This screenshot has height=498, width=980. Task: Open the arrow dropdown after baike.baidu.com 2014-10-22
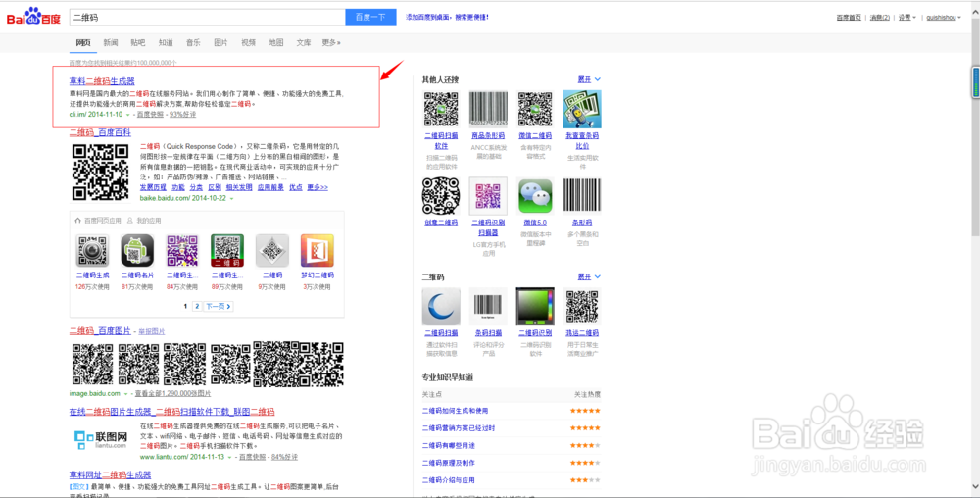click(232, 198)
